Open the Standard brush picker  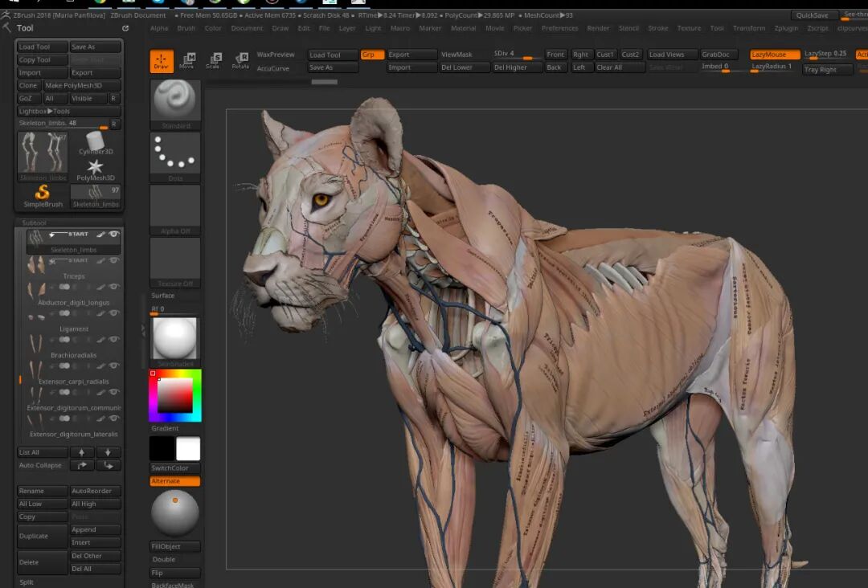pyautogui.click(x=175, y=104)
